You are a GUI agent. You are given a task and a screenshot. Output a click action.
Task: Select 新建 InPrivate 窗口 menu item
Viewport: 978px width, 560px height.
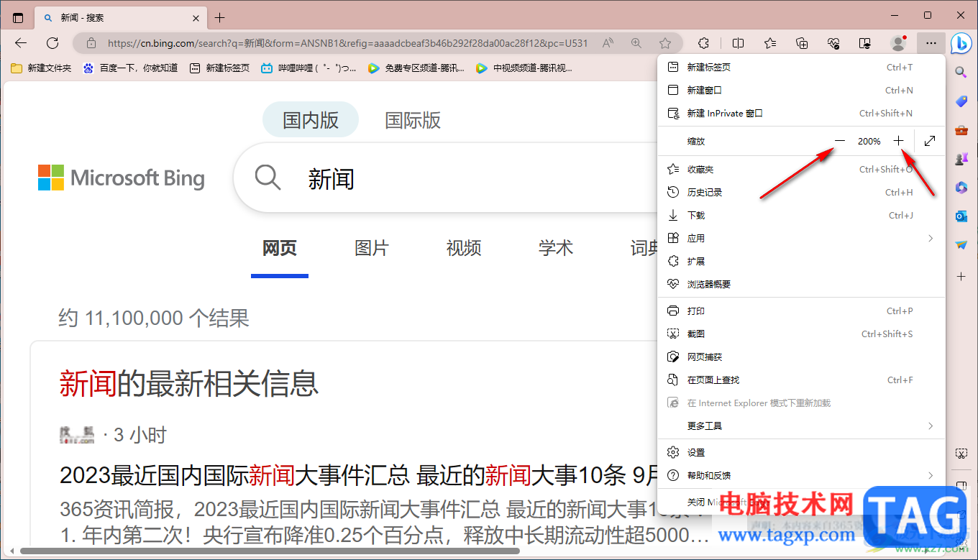click(x=801, y=114)
